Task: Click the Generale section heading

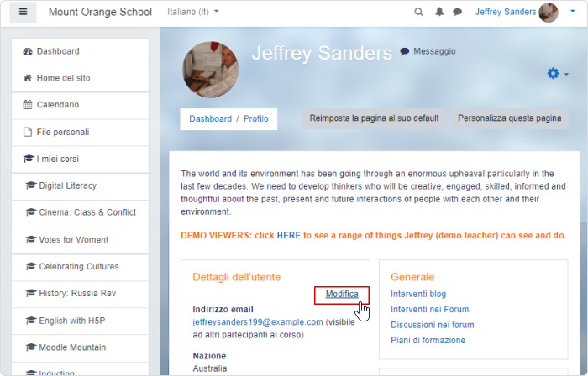Action: coord(412,277)
